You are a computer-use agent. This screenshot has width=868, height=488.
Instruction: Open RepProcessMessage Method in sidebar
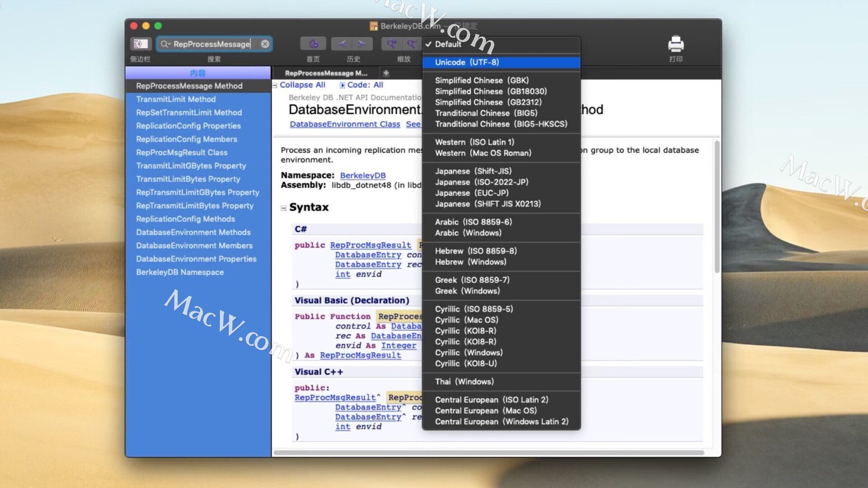(x=198, y=86)
